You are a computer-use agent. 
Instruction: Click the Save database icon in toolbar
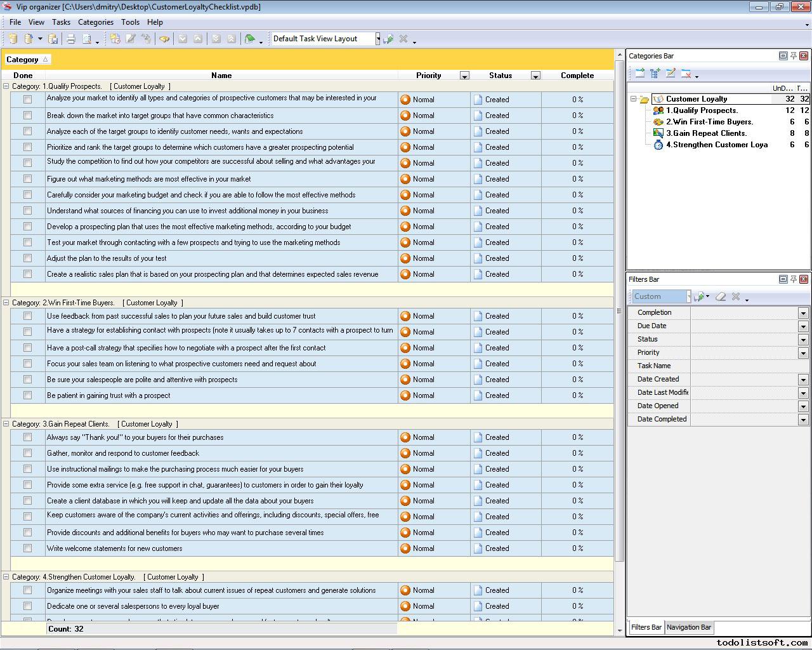(53, 39)
